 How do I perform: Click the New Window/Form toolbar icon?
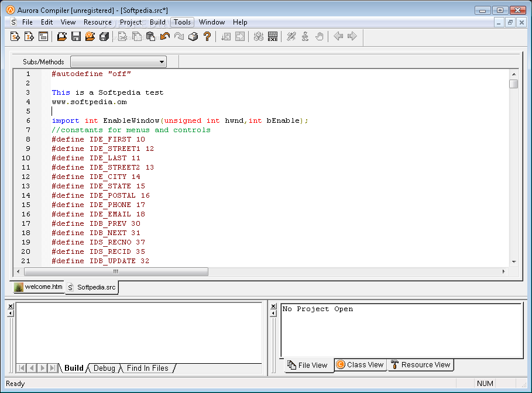pos(43,36)
